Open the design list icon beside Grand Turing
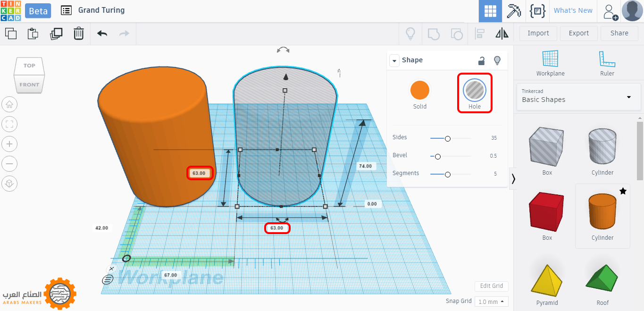 (67, 10)
